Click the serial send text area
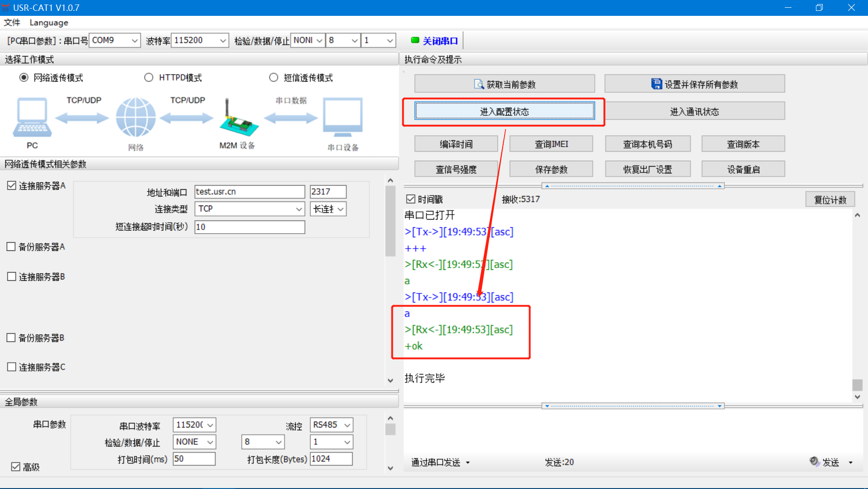868x489 pixels. click(633, 431)
